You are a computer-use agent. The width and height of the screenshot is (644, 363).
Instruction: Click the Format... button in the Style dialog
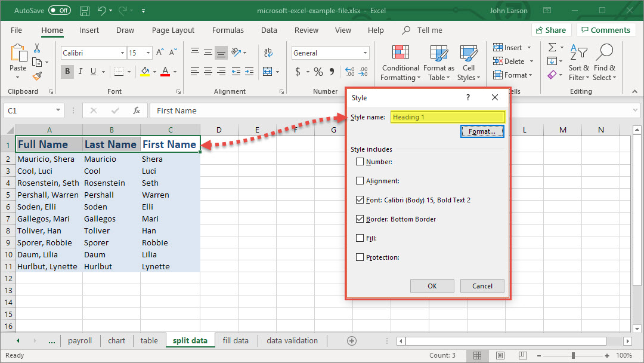(482, 131)
